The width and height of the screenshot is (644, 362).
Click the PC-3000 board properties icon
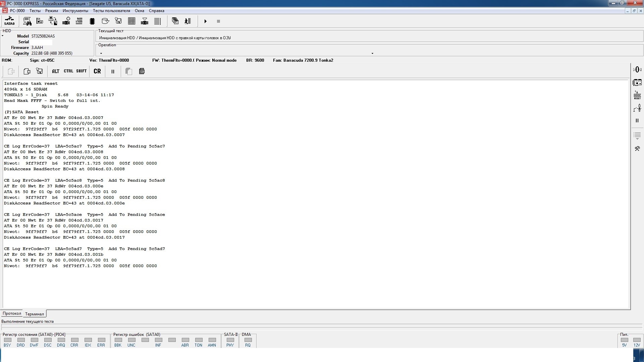click(40, 21)
